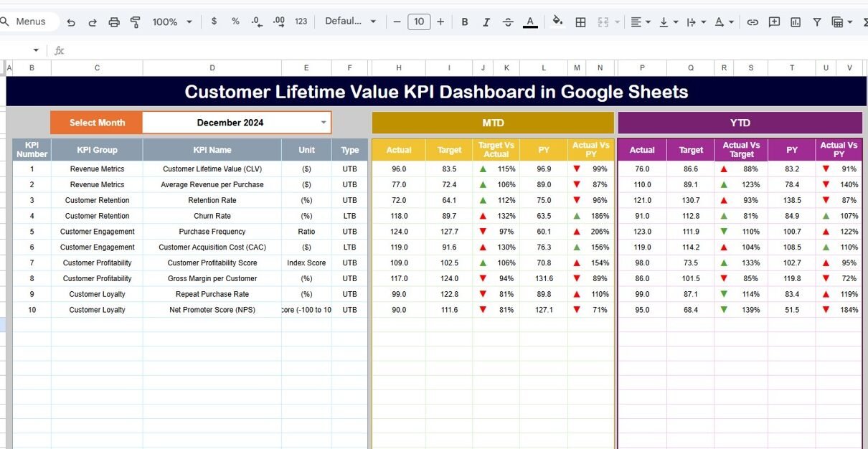The image size is (868, 449).
Task: Decrease font size with minus button
Action: tap(398, 22)
